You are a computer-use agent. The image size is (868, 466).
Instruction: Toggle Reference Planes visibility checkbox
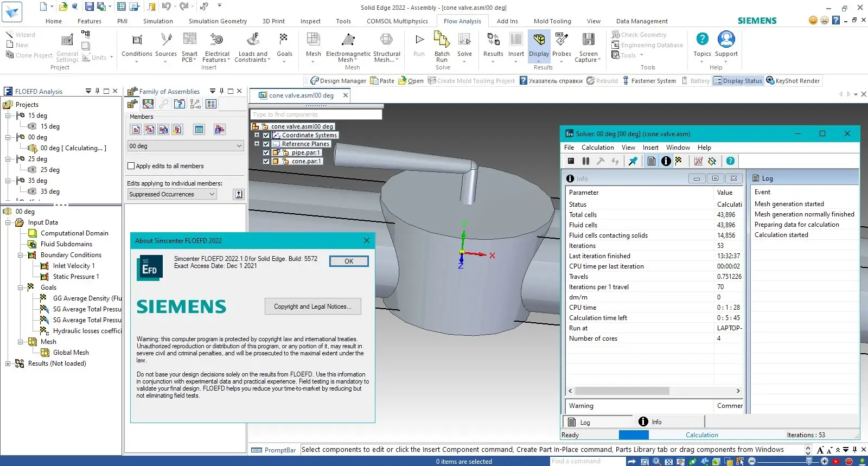266,144
